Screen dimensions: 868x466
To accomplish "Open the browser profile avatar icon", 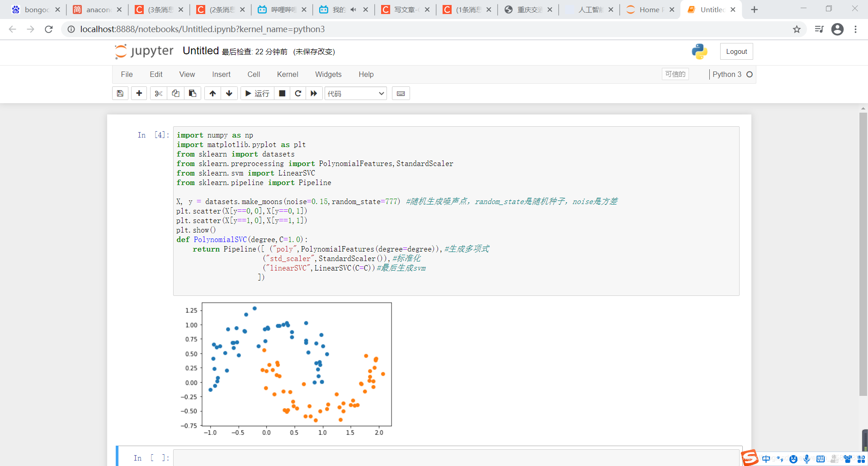I will 837,29.
